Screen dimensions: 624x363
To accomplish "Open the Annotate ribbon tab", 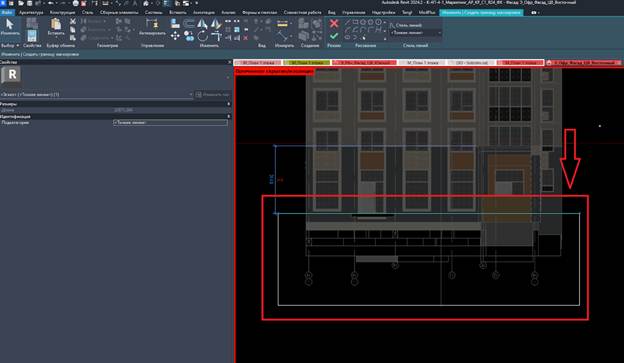I will pyautogui.click(x=204, y=12).
